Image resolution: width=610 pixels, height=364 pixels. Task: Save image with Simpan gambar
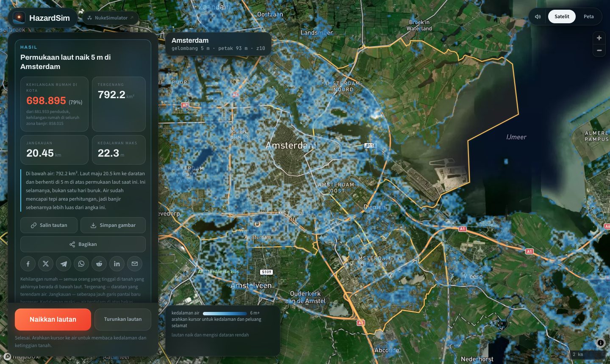pyautogui.click(x=113, y=225)
